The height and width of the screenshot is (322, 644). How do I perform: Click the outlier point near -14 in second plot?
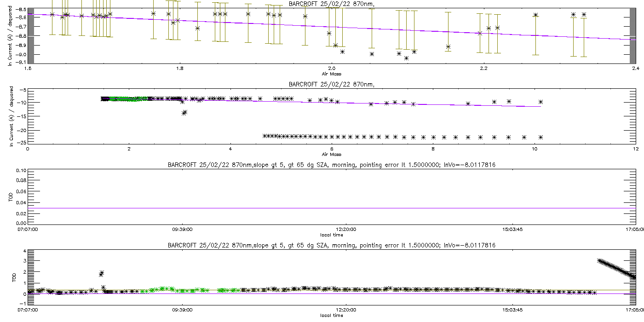(184, 113)
